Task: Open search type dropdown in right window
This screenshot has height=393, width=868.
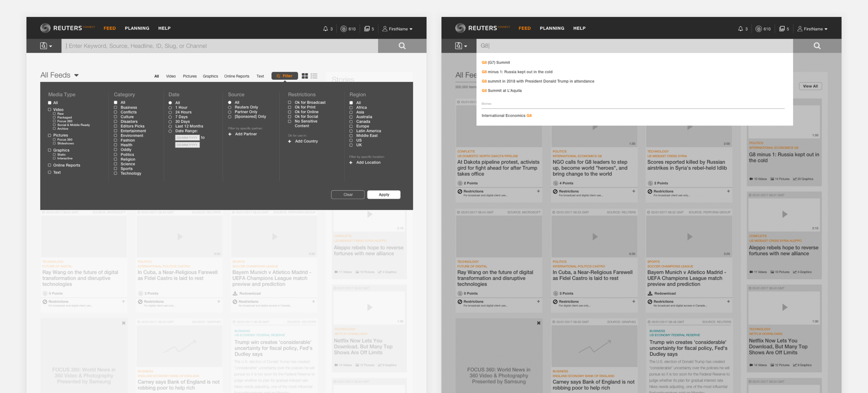Action: tap(461, 46)
